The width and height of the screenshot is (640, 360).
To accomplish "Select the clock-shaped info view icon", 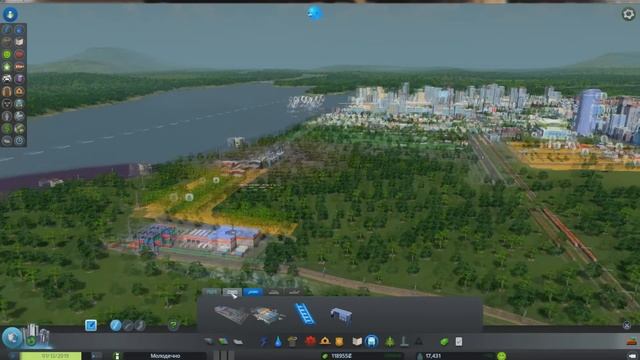I will [x=19, y=141].
